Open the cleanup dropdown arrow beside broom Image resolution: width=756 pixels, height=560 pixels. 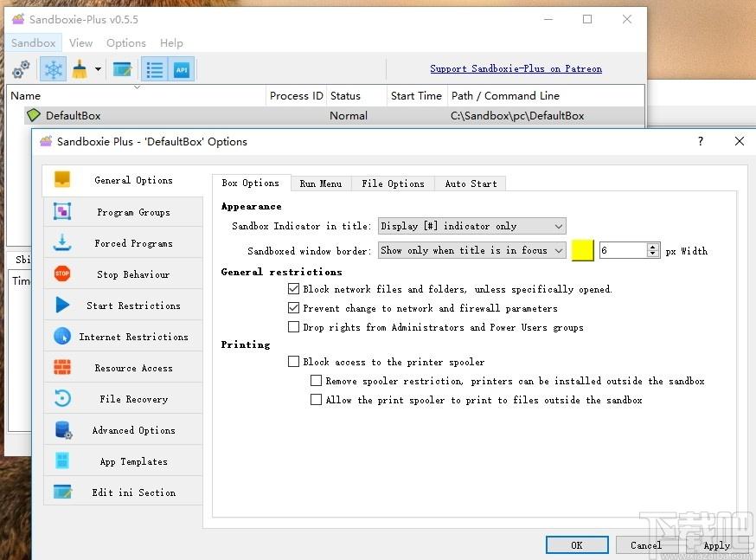[x=98, y=69]
